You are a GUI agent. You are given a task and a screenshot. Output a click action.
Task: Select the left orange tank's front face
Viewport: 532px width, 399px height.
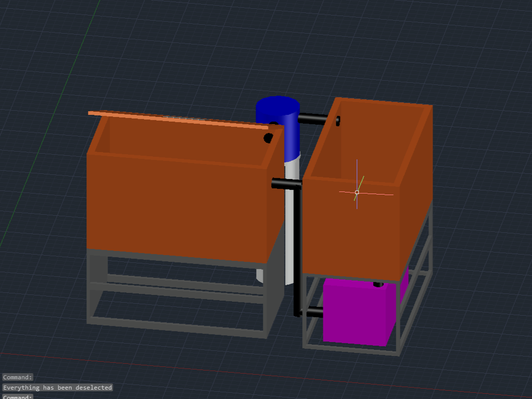[x=182, y=208]
